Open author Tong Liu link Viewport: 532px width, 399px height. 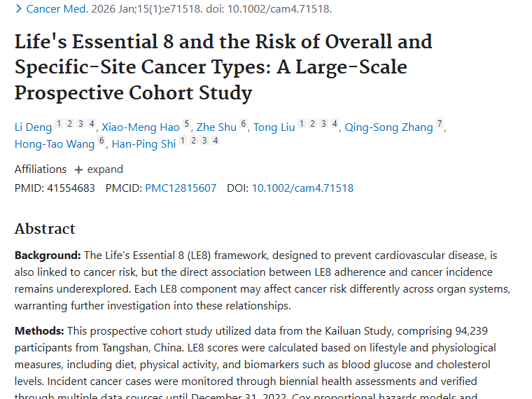tap(274, 127)
